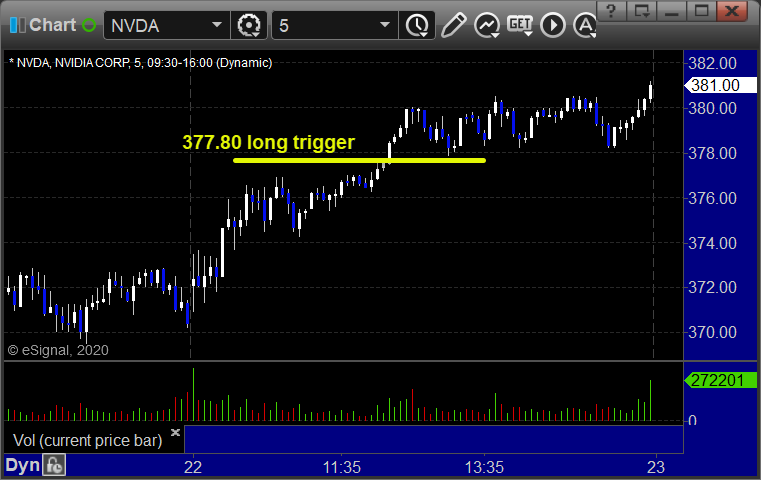Click the 272201 volume value label

(720, 380)
